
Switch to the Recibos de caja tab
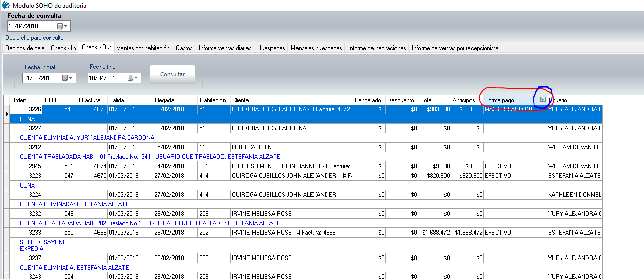click(x=25, y=48)
